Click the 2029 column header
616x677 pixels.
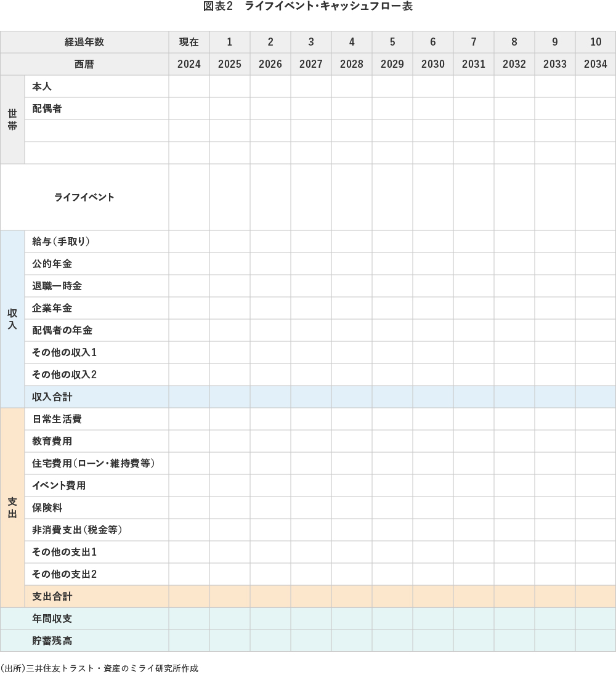pyautogui.click(x=392, y=42)
